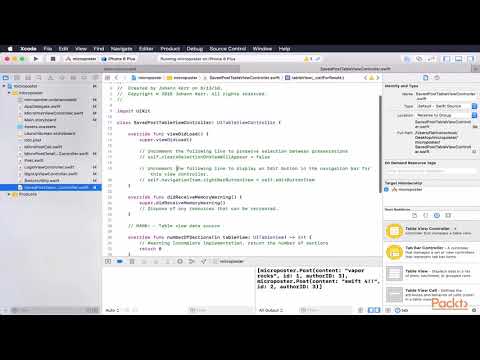Open the Report navigator tab
The width and height of the screenshot is (480, 360).
(95, 78)
